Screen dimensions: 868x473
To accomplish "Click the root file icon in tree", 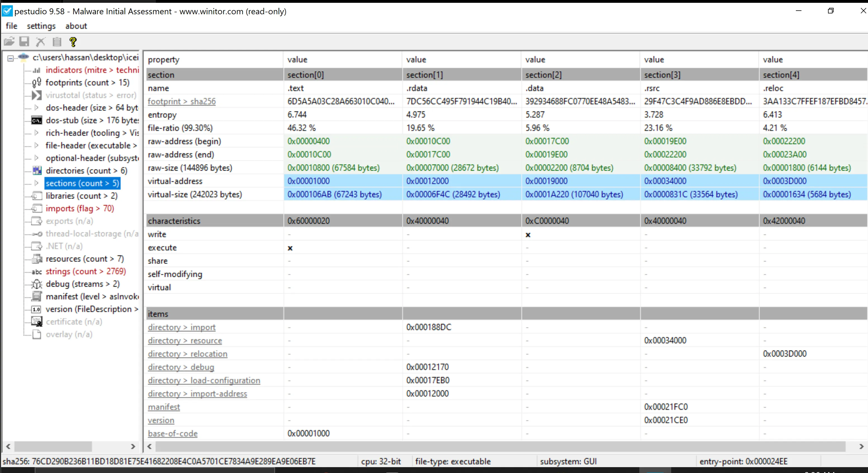I will click(x=23, y=57).
